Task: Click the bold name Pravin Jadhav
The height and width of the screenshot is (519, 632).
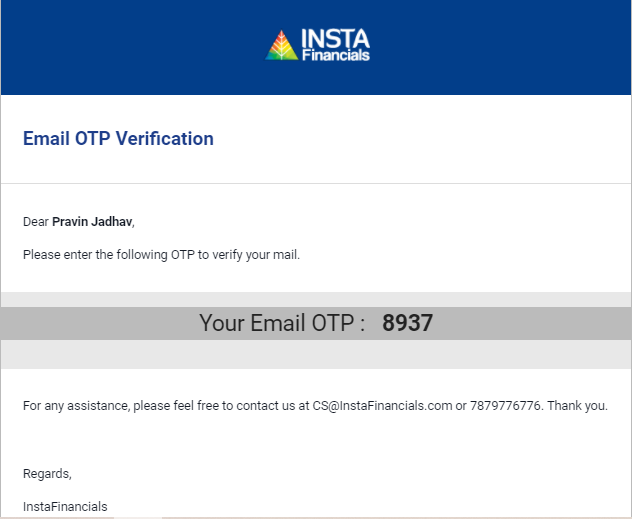Action: pyautogui.click(x=92, y=222)
